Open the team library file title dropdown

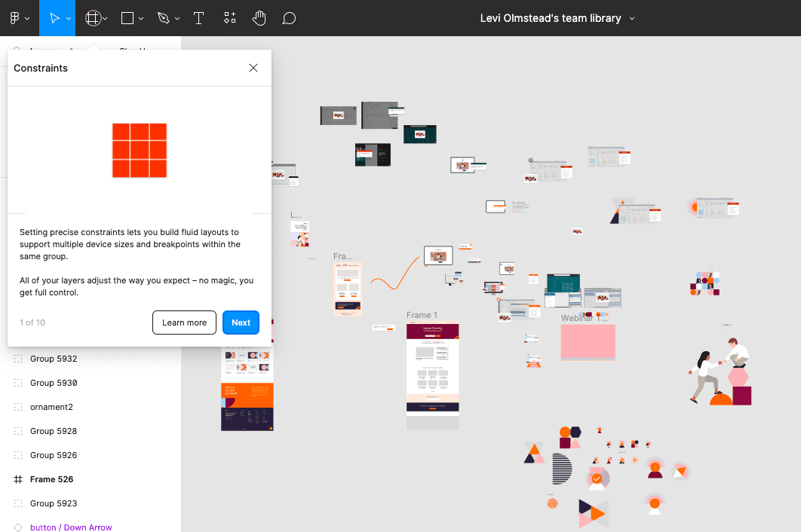(x=632, y=18)
